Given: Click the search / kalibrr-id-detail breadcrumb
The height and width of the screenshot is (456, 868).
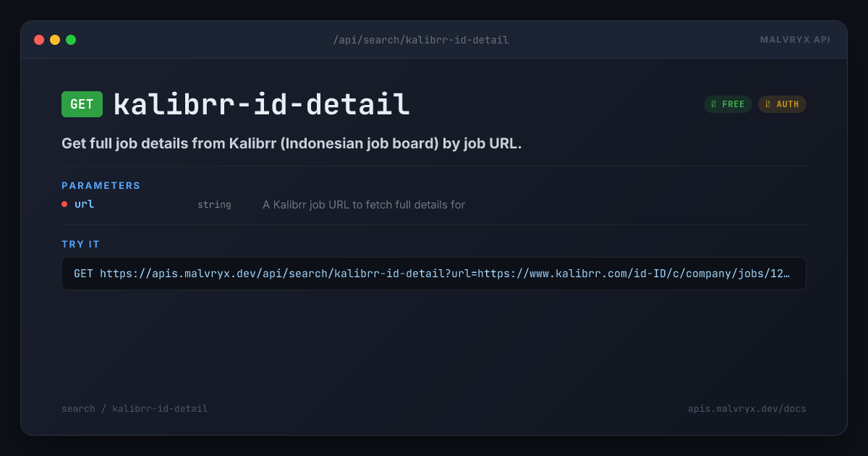Looking at the screenshot, I should tap(135, 409).
